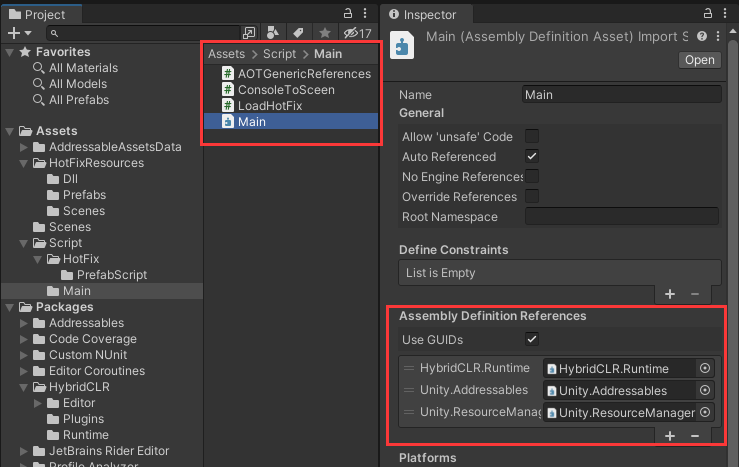
Task: Toggle the Use GUIDs checkbox
Action: (532, 339)
